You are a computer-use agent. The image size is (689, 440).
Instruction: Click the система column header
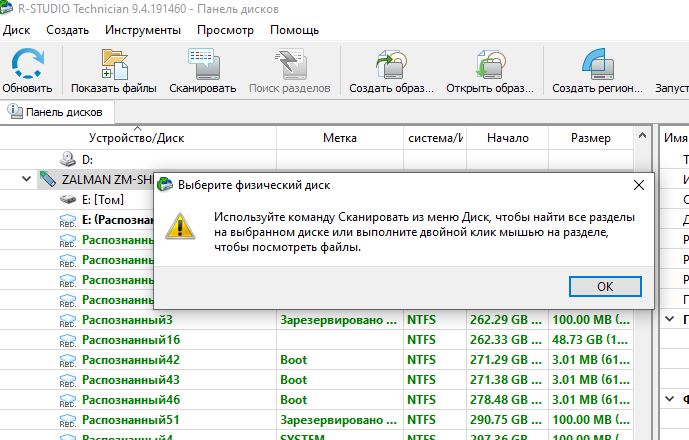435,138
